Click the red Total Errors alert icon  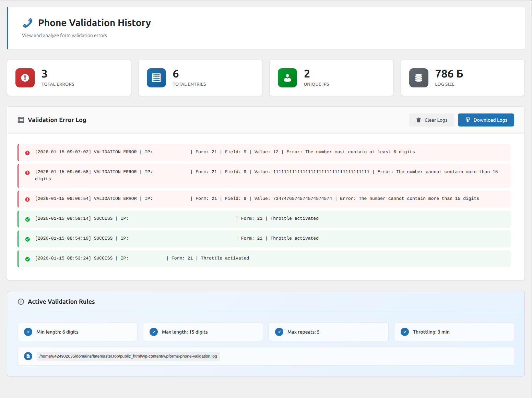pyautogui.click(x=25, y=78)
